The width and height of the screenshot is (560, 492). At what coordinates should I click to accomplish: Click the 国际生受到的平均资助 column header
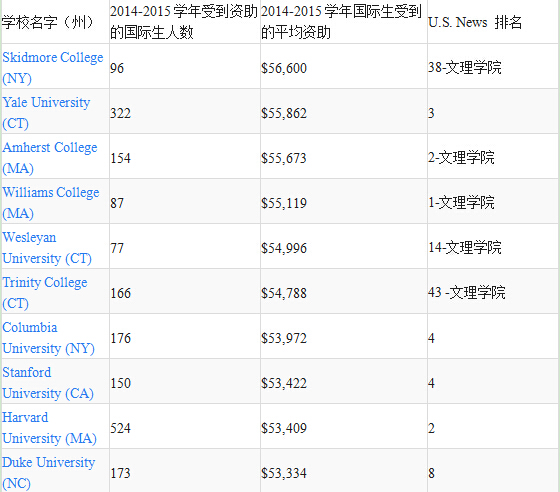pyautogui.click(x=341, y=22)
